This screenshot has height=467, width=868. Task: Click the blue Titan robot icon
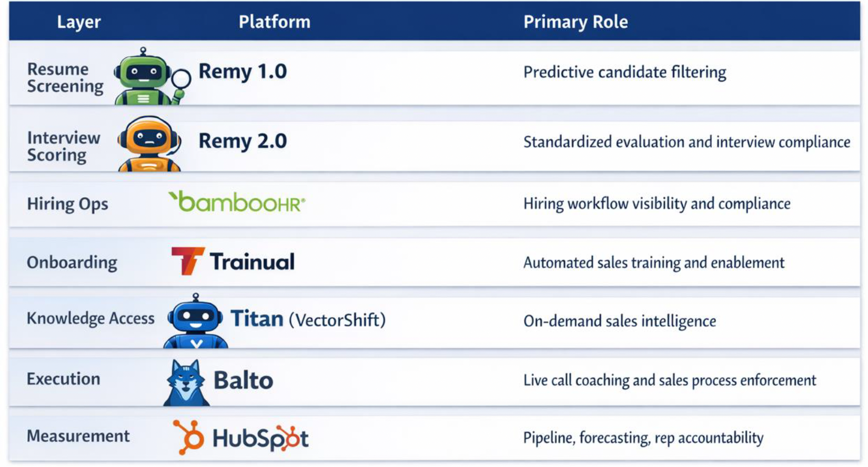point(196,321)
